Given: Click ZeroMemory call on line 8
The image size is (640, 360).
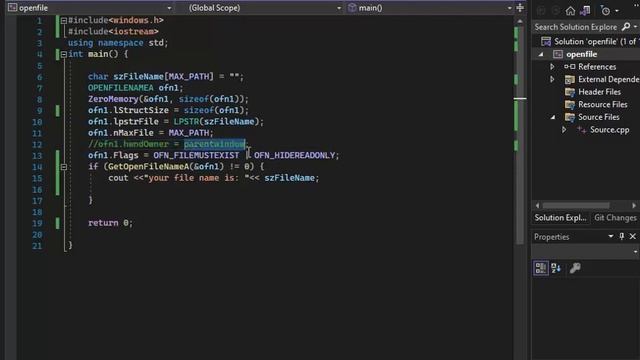Looking at the screenshot, I should coord(113,99).
